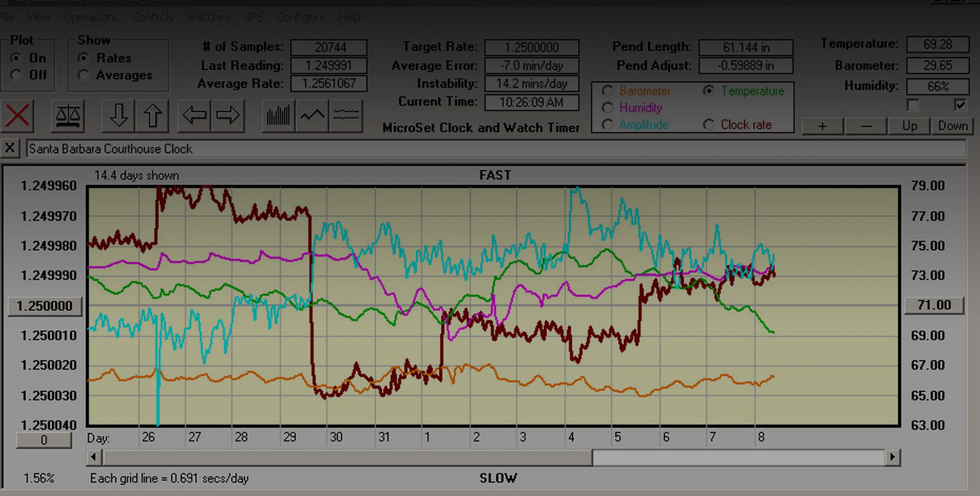Select the Barometer radio button
This screenshot has height=496, width=980.
pos(608,91)
